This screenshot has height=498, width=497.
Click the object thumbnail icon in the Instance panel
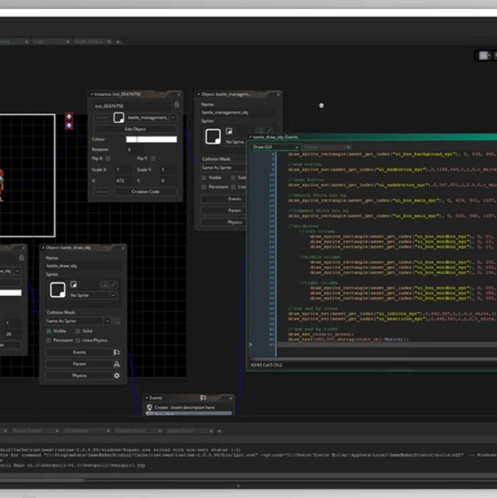[119, 118]
